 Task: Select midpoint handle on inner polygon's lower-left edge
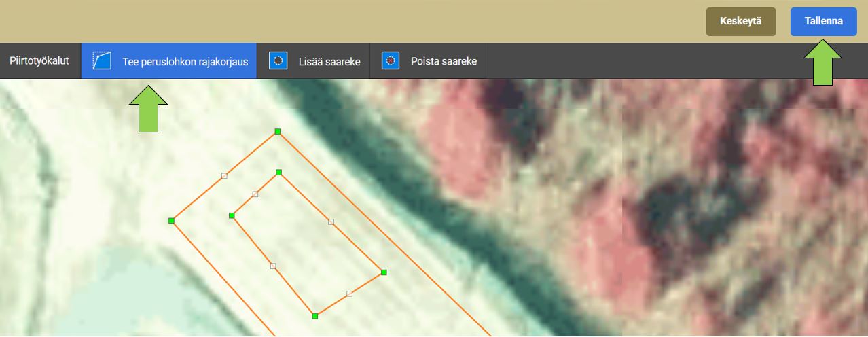pyautogui.click(x=273, y=266)
